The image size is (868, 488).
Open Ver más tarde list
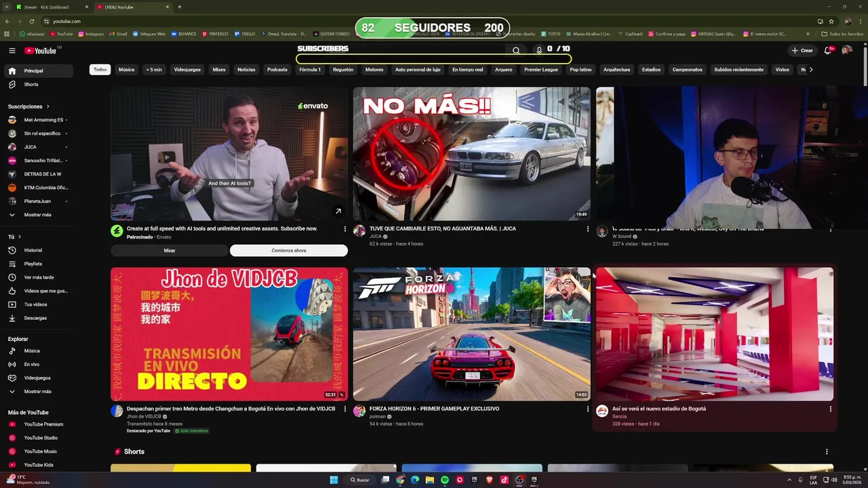(39, 277)
